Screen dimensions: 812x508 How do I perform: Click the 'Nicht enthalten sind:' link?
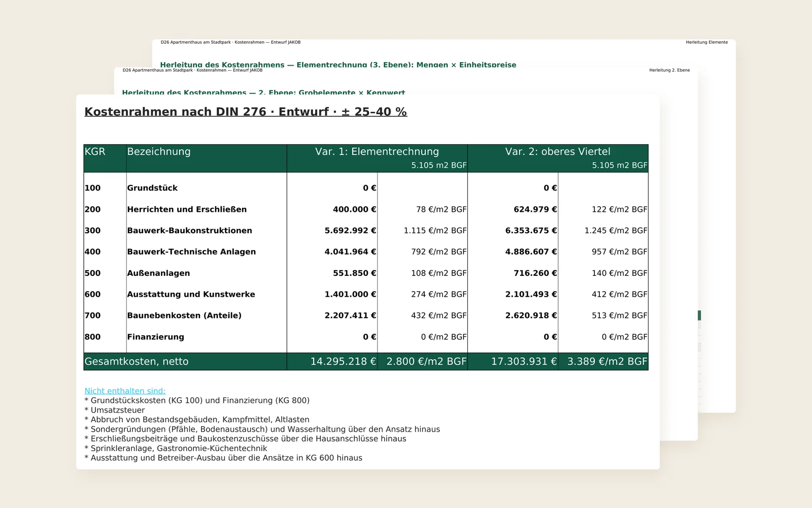125,391
